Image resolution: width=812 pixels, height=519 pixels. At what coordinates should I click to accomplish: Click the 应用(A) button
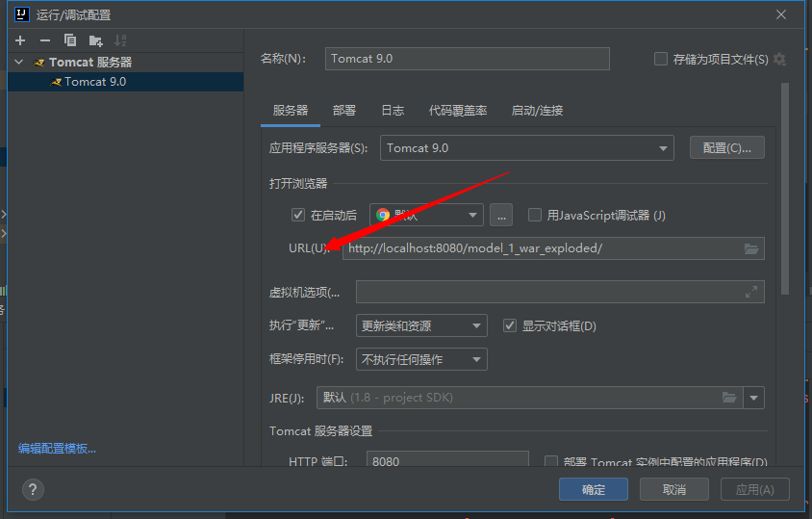(755, 489)
